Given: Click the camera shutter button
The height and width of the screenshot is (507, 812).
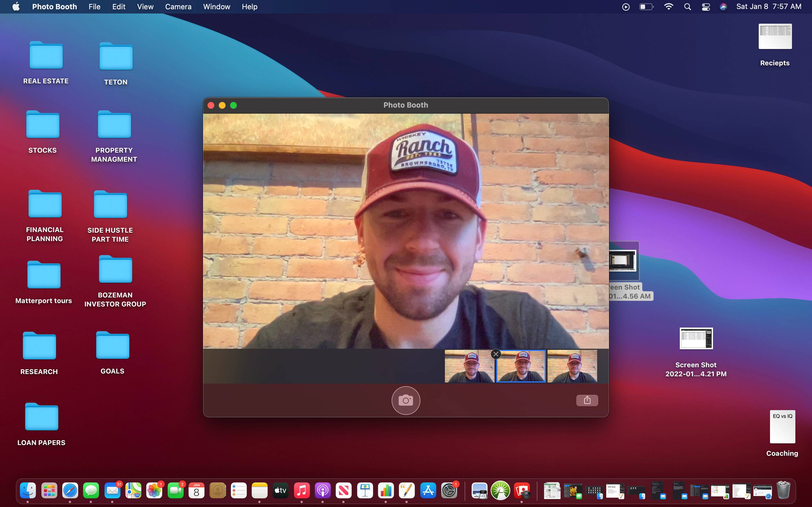Looking at the screenshot, I should 406,400.
